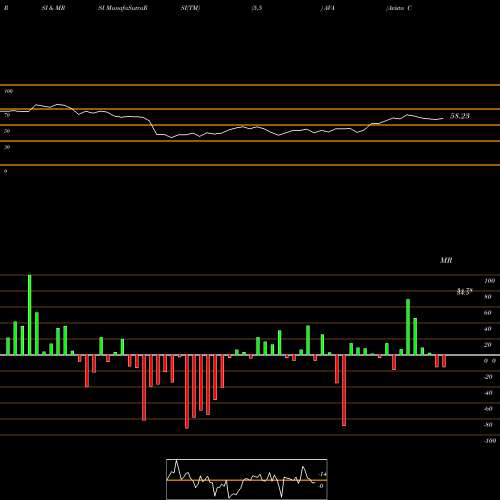The height and width of the screenshot is (500, 500).
Task: Click the '-100' label on the MR axis
Action: [x=489, y=441]
